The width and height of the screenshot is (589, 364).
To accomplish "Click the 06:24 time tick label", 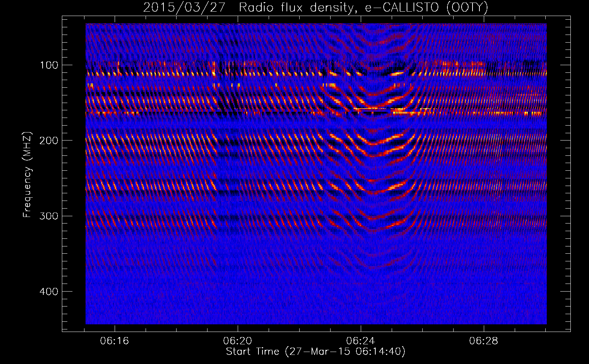I will pyautogui.click(x=360, y=341).
